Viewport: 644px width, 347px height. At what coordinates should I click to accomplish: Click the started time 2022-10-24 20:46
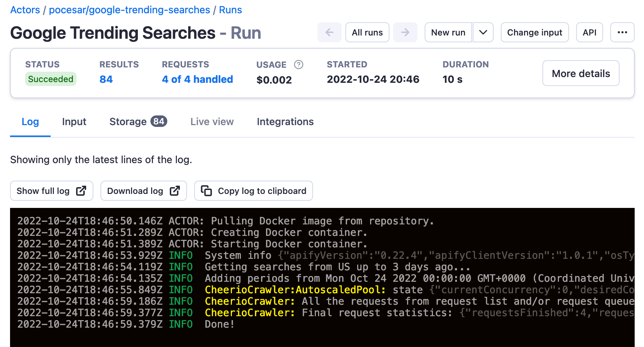click(x=373, y=79)
